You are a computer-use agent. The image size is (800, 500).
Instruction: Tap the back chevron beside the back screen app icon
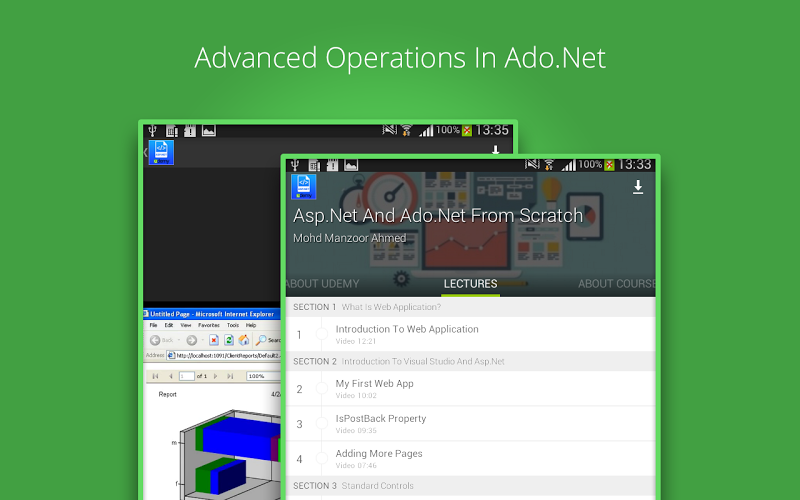coord(145,152)
